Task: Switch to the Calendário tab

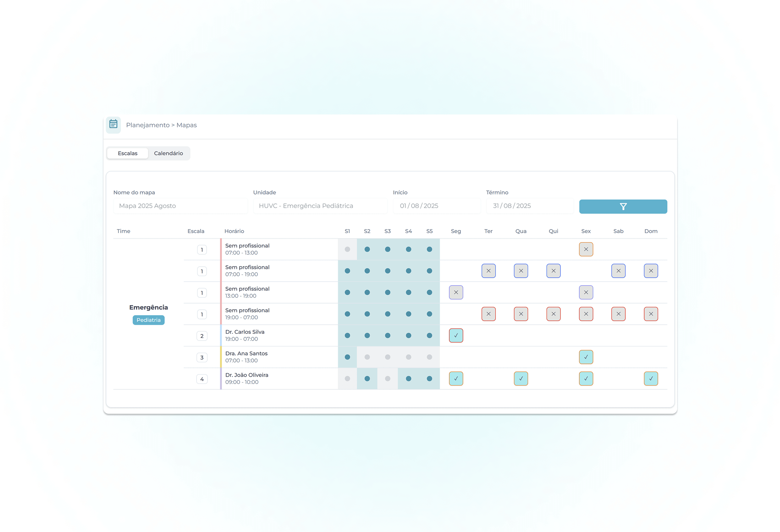Action: click(168, 153)
